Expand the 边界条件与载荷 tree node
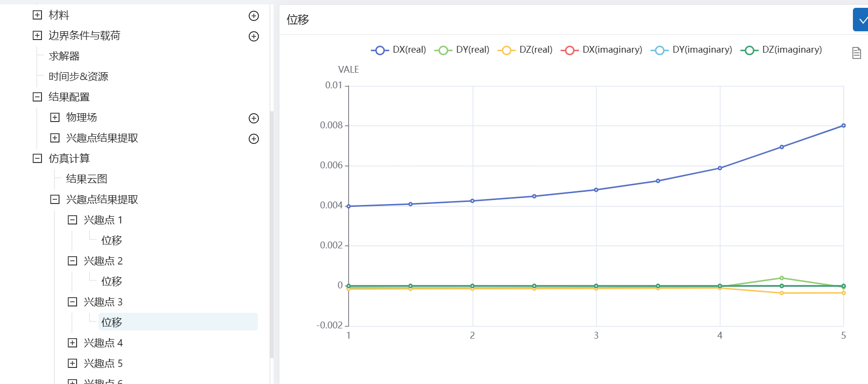 pos(38,36)
